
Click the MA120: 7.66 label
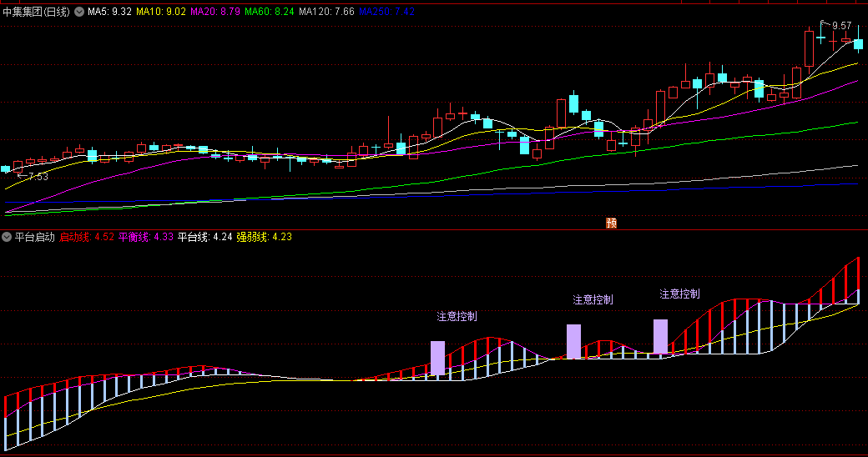(326, 12)
